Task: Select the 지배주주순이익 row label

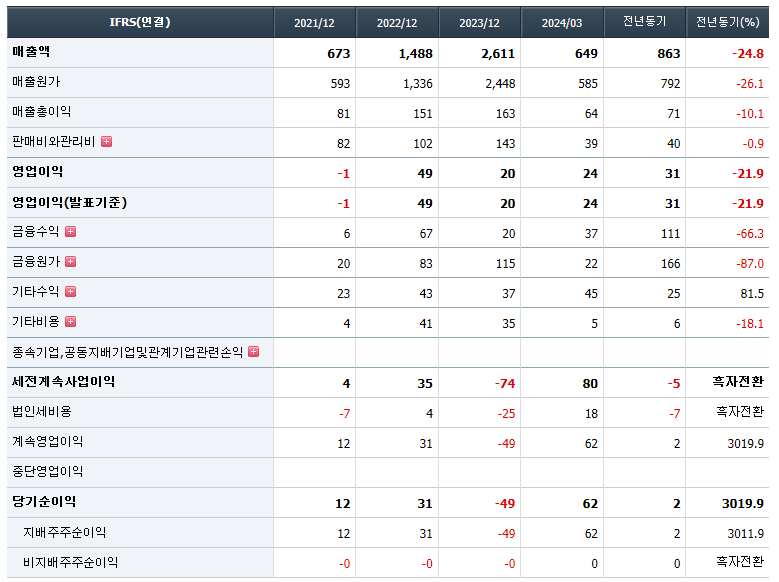Action: tap(65, 532)
